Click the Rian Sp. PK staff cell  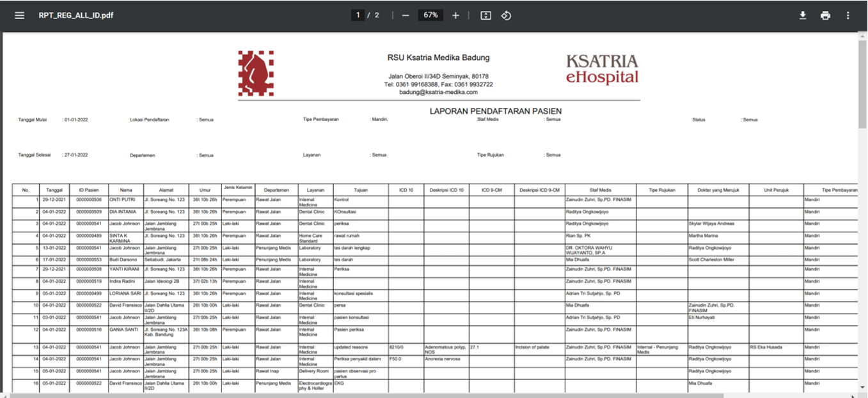click(x=580, y=236)
